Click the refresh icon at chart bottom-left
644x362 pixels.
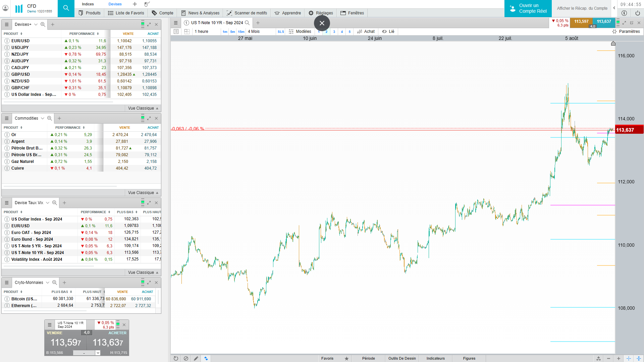(176, 358)
